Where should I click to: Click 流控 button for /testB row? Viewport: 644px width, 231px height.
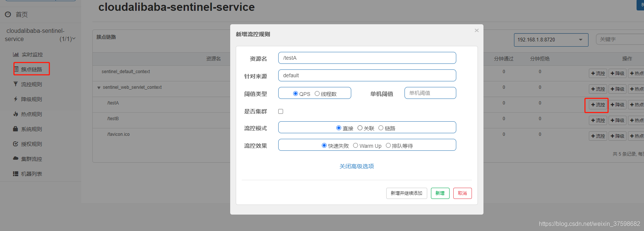pyautogui.click(x=598, y=121)
